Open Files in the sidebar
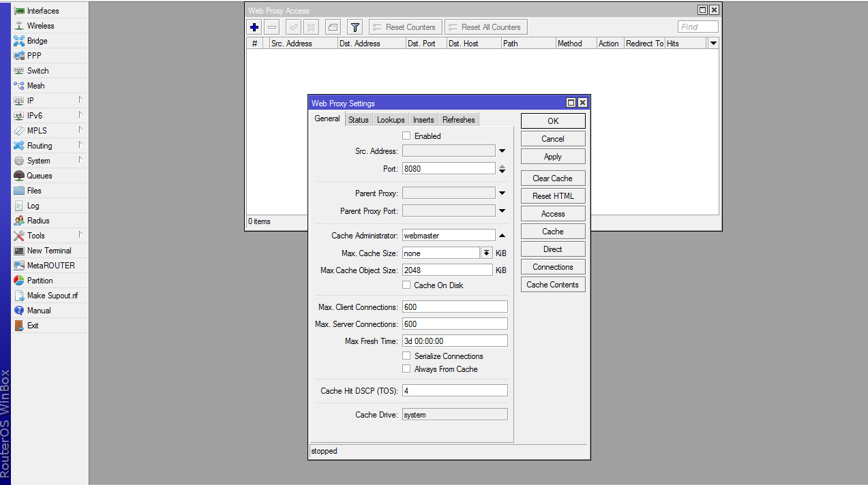Image resolution: width=868 pixels, height=485 pixels. [x=34, y=191]
